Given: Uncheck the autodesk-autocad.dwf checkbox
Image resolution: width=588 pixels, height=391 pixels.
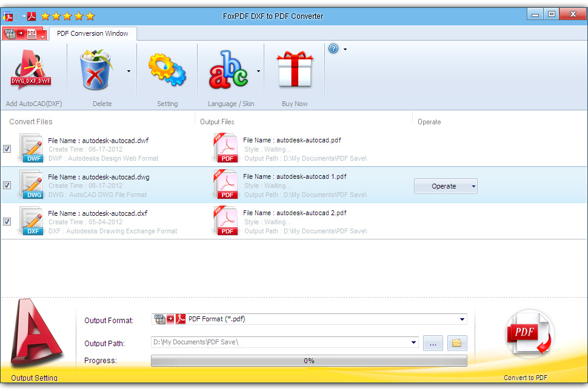Looking at the screenshot, I should (7, 149).
